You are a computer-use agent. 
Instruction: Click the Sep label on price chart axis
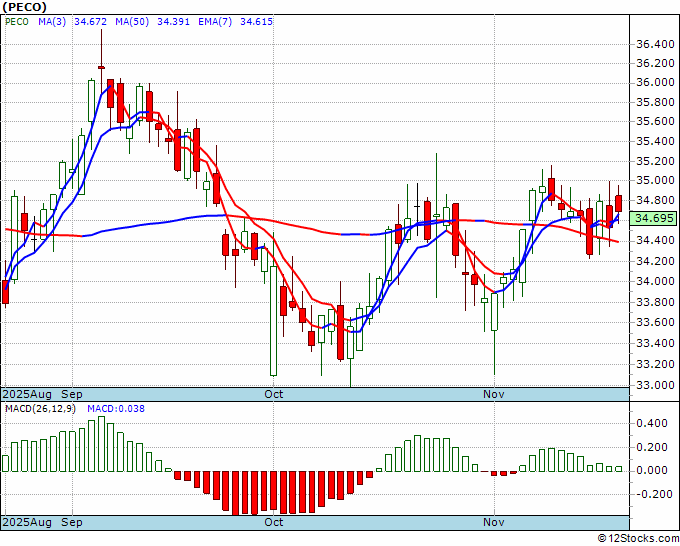point(72,394)
